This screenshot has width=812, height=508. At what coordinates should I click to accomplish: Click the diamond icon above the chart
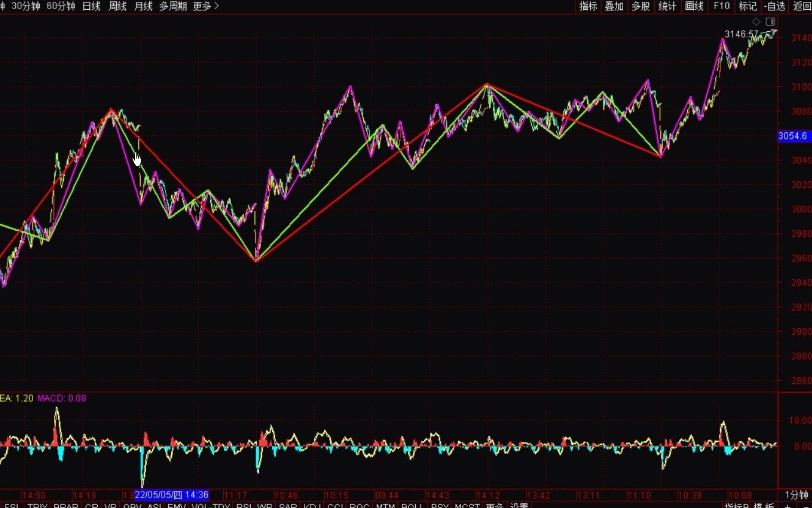coord(756,21)
